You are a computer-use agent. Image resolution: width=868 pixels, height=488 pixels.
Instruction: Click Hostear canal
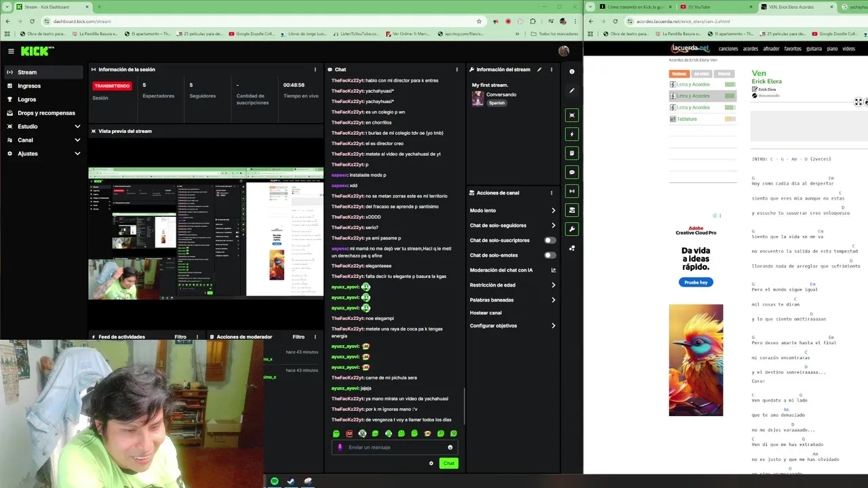tap(486, 313)
